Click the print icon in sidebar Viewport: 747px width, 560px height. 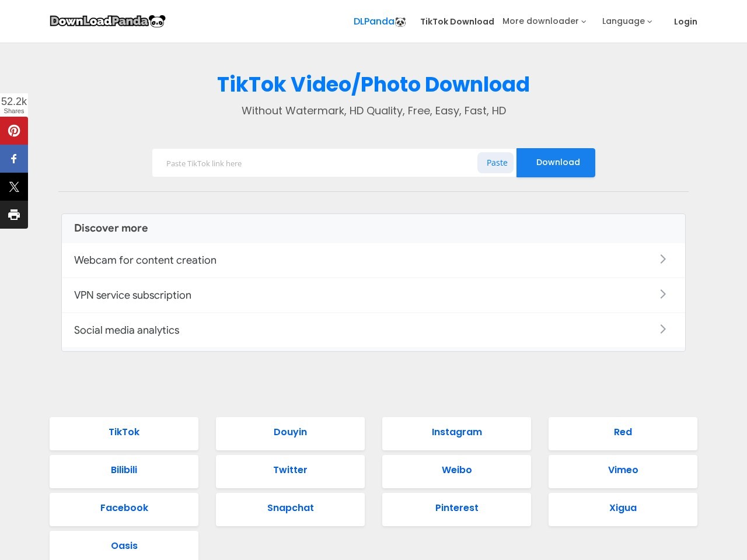point(14,215)
